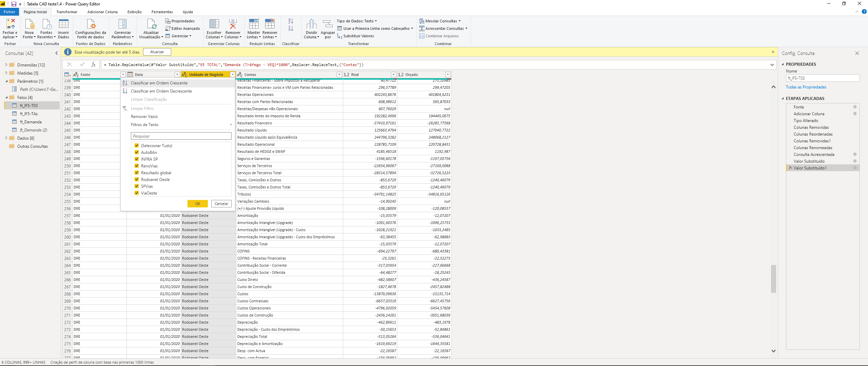Switch to the Transformar tab
This screenshot has width=868, height=366.
point(67,12)
